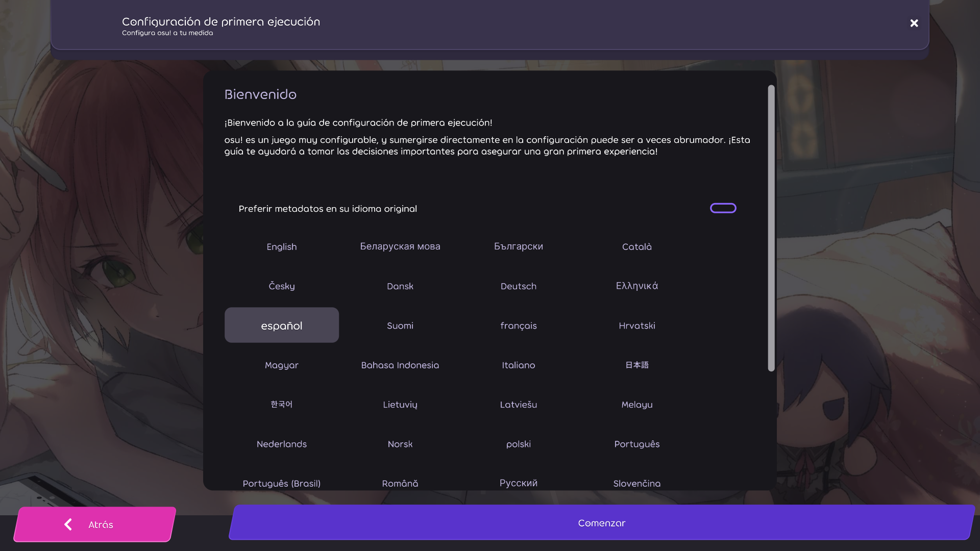Select Bahasa Indonesia language
Image resolution: width=980 pixels, height=551 pixels.
point(400,365)
